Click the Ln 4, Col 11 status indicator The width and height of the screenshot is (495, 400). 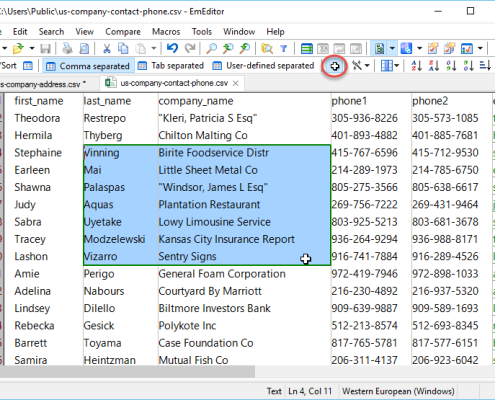point(310,391)
